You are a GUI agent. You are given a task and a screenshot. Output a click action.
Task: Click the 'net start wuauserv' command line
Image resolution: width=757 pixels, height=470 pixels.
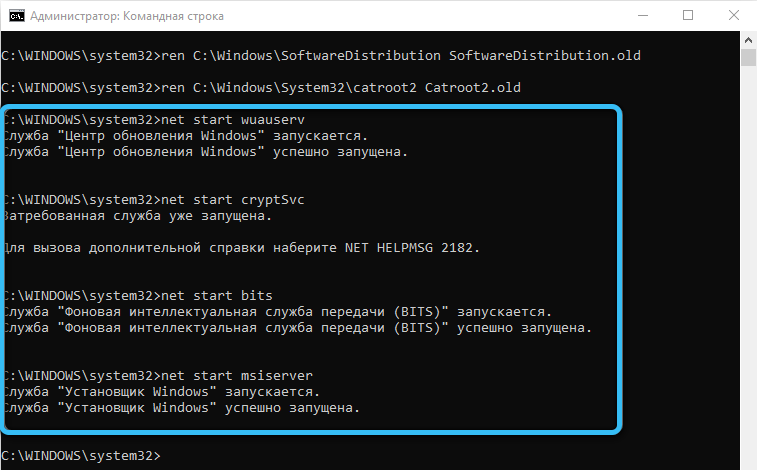[154, 120]
